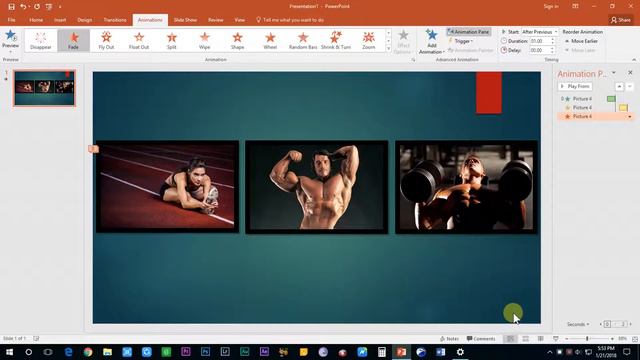Apply the Zoom animation effect

369,40
